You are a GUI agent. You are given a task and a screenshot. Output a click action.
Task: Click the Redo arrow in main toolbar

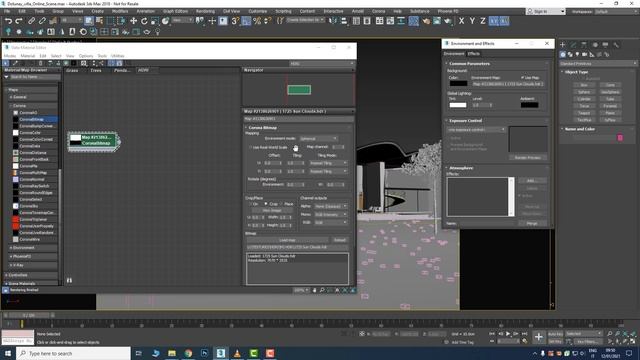tap(19, 21)
